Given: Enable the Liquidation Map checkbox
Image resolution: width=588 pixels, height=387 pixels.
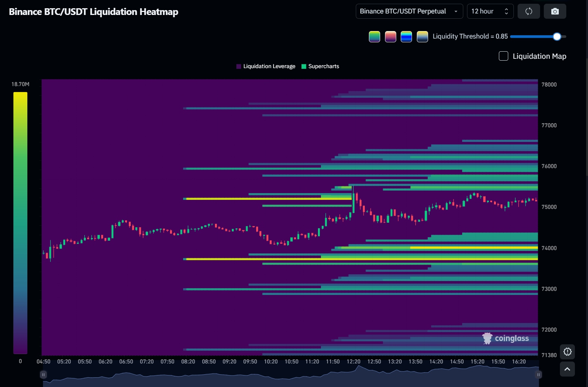Looking at the screenshot, I should coord(503,56).
